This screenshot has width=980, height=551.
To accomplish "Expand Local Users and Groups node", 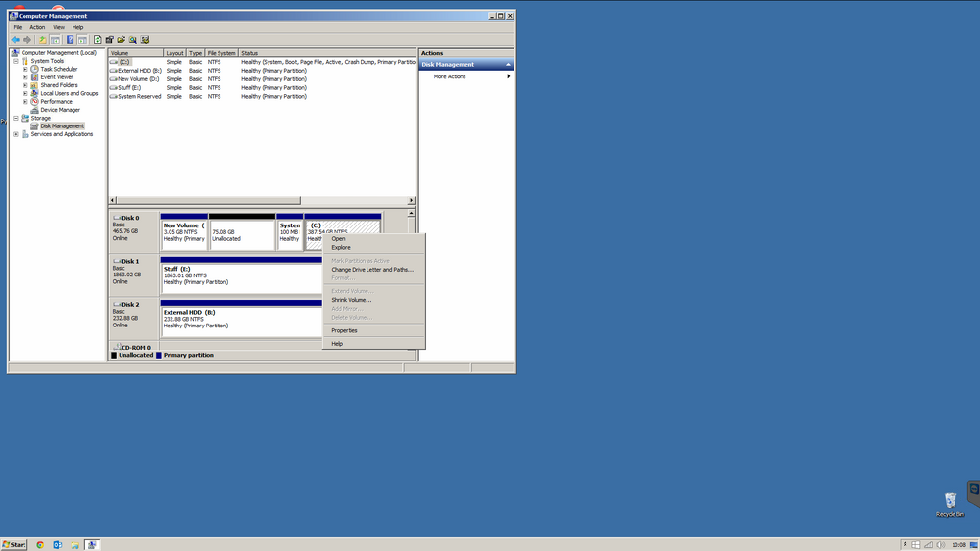I will click(25, 93).
